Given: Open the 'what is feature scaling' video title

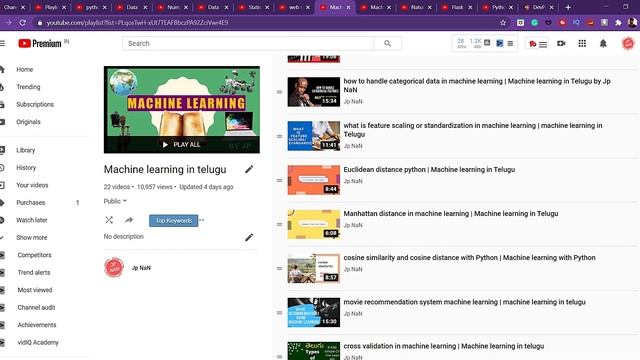Looking at the screenshot, I should coord(473,130).
